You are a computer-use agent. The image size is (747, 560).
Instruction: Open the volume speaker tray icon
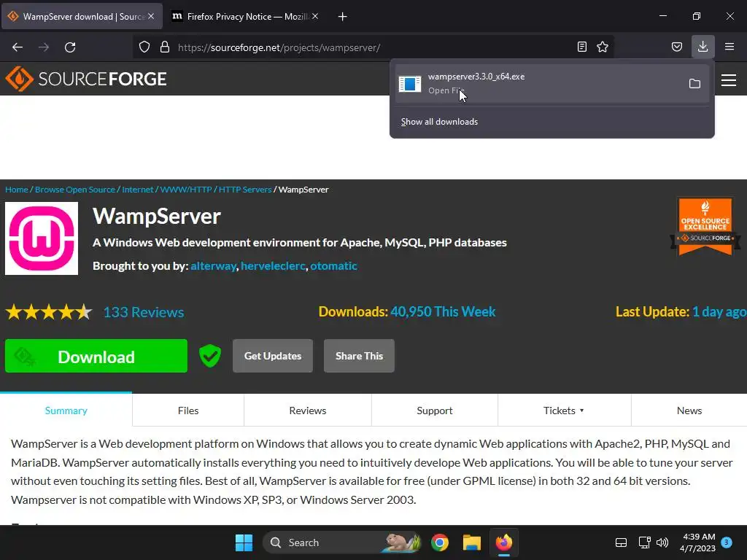pyautogui.click(x=662, y=542)
